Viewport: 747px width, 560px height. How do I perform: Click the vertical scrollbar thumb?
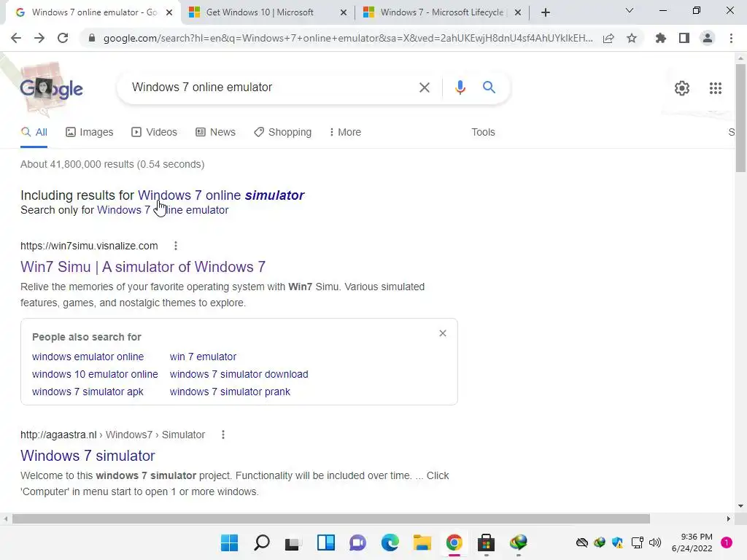tap(740, 117)
